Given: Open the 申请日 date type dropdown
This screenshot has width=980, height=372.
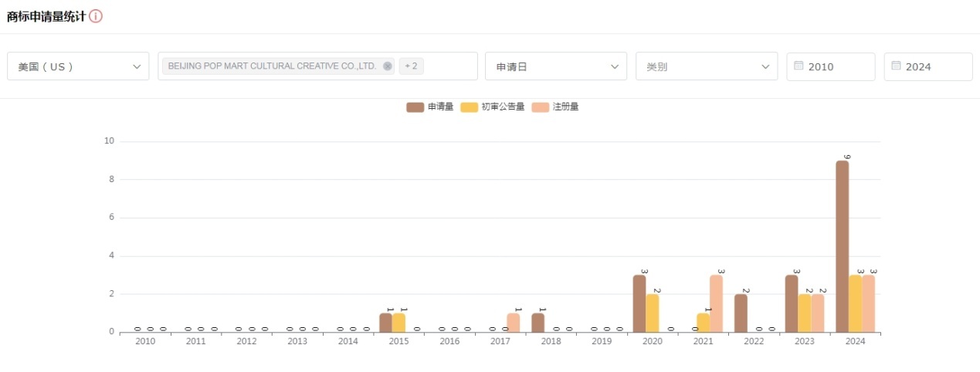Looking at the screenshot, I should [555, 66].
